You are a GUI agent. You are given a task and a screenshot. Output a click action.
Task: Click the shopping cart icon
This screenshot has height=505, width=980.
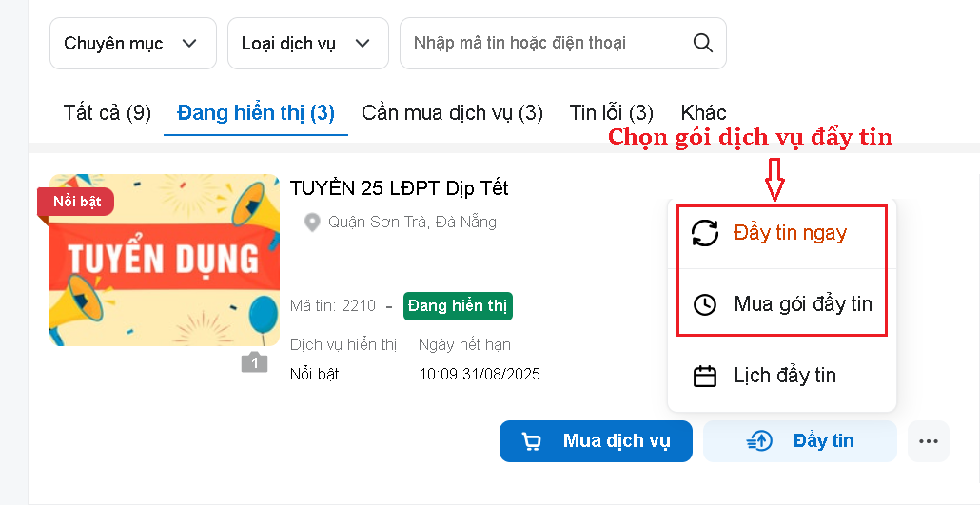pos(531,441)
